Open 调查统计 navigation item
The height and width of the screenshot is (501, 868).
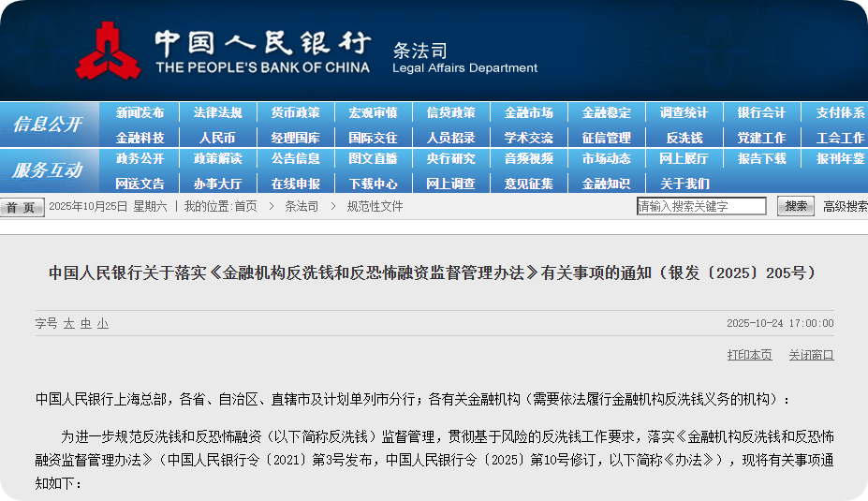tap(684, 112)
